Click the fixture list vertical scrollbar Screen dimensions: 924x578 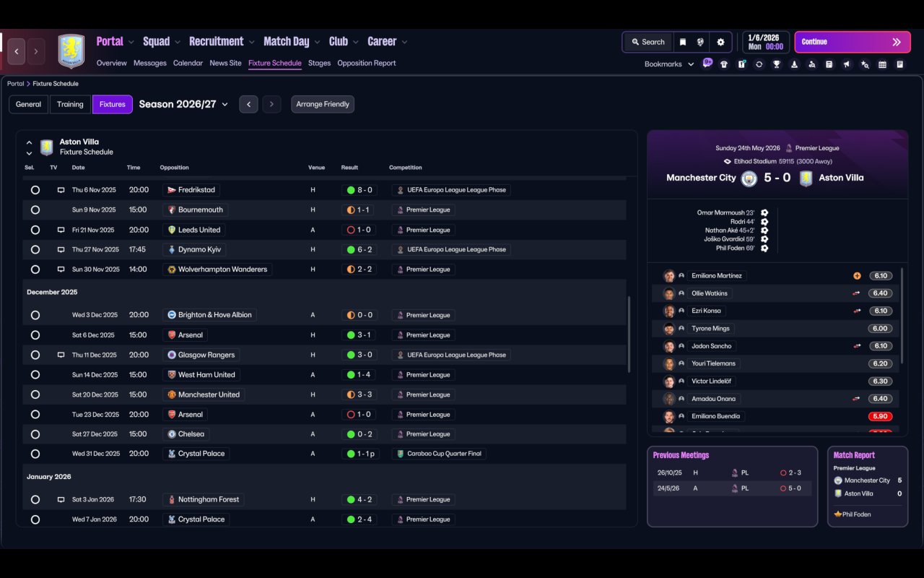pos(629,334)
